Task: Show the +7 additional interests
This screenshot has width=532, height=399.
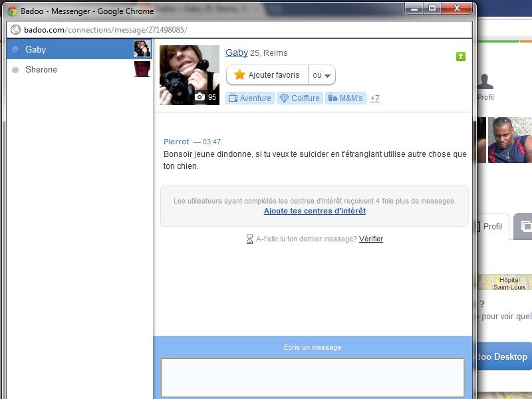Action: [375, 98]
